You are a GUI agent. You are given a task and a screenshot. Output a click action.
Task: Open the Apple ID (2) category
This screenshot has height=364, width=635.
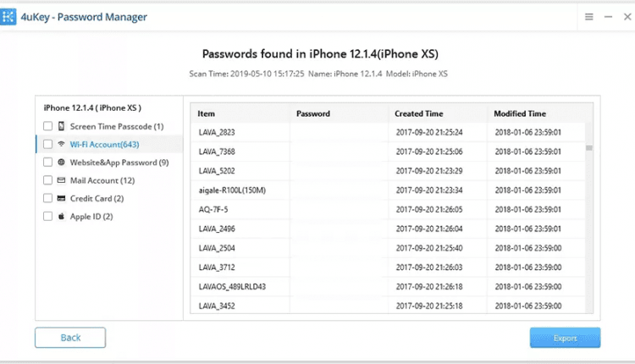click(x=91, y=217)
